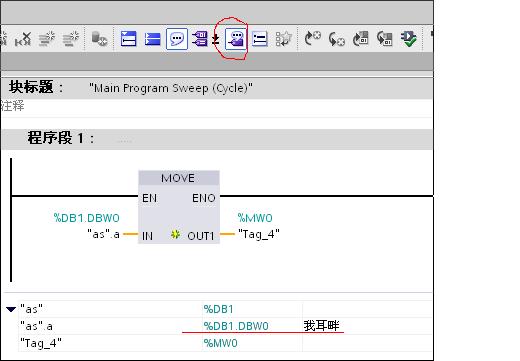Click %MW0 address above OUT1 operand
This screenshot has height=361, width=520.
[x=255, y=218]
